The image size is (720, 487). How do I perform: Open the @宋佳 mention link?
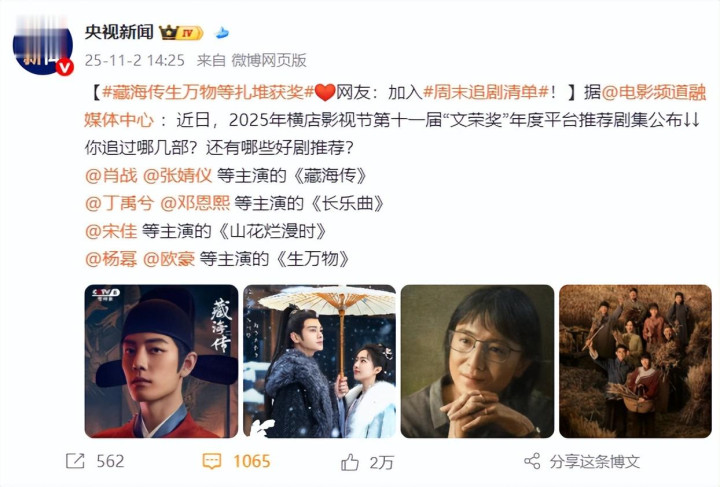(x=111, y=231)
